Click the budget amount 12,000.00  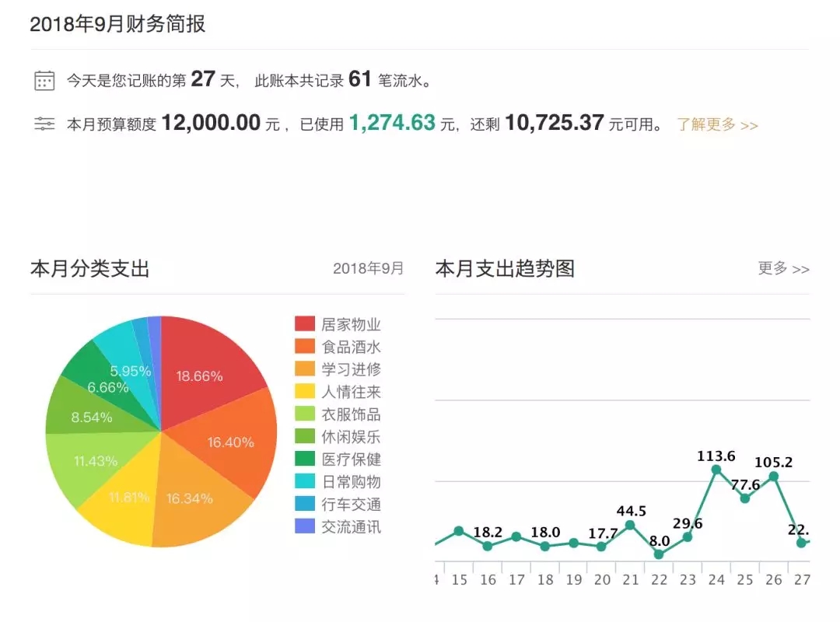(211, 123)
